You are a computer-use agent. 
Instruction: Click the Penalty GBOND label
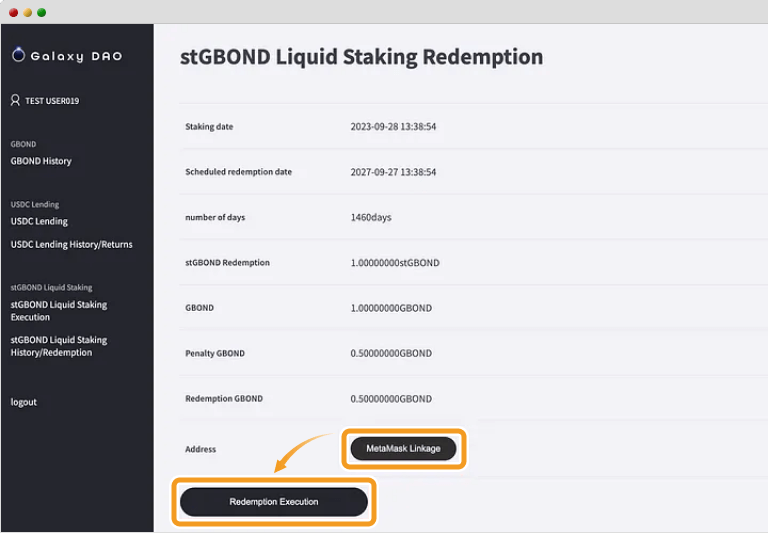tap(215, 353)
